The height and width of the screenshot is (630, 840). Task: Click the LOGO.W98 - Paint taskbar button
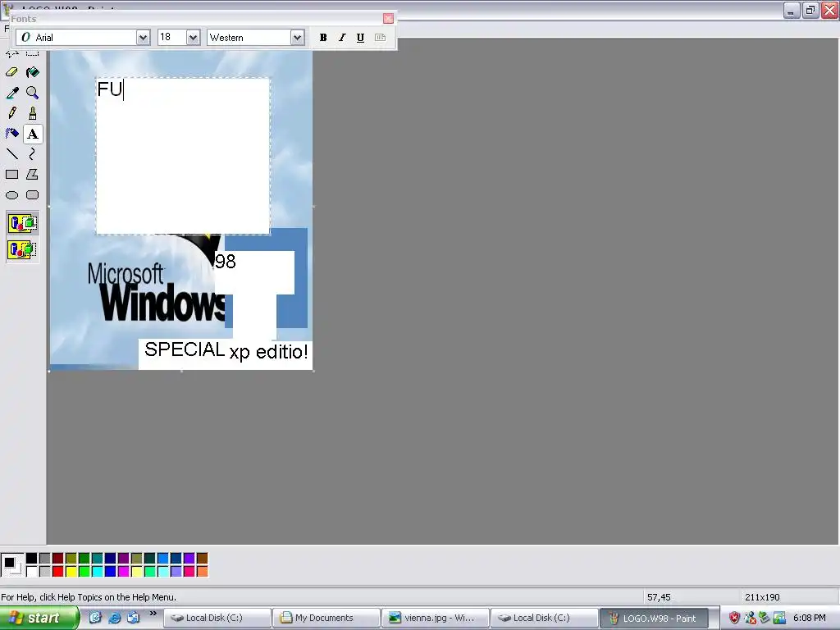[654, 618]
